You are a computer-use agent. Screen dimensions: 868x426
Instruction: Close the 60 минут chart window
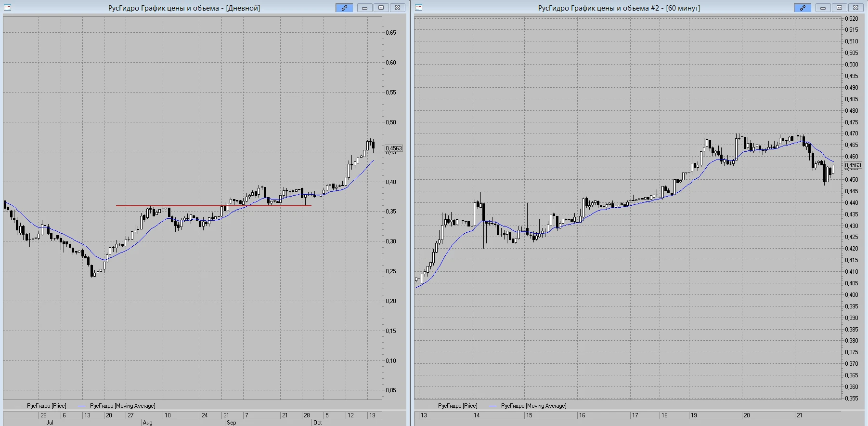pyautogui.click(x=855, y=8)
